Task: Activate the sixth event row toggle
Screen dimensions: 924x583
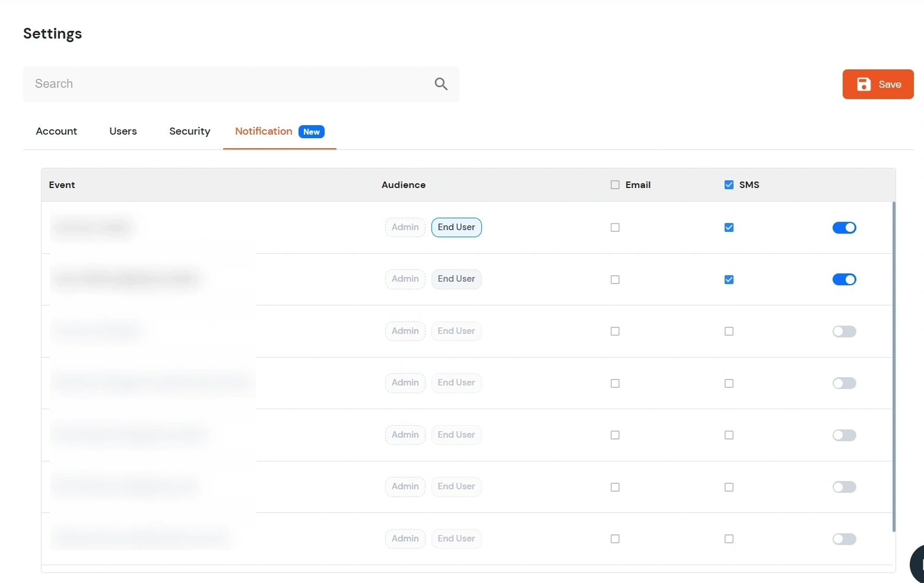Action: pyautogui.click(x=844, y=487)
